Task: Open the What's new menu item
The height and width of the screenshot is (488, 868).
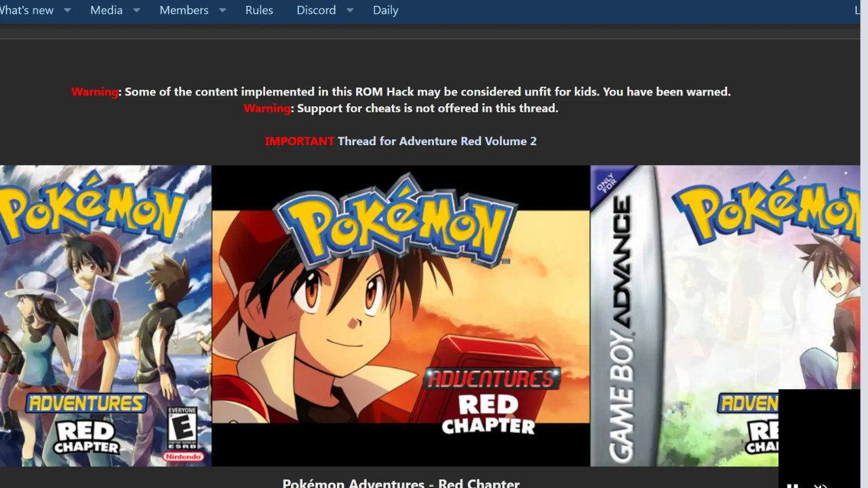Action: (27, 10)
